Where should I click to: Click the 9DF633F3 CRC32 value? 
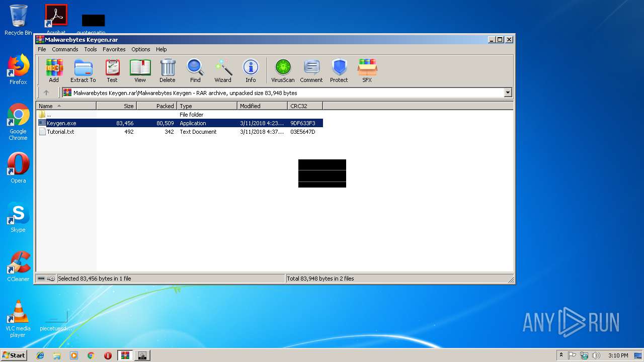click(303, 123)
